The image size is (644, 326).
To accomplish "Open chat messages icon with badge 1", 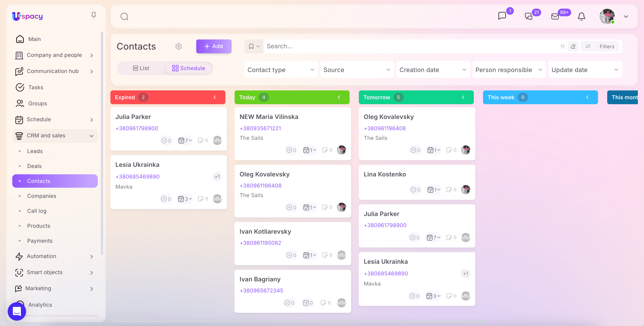I will [x=502, y=16].
